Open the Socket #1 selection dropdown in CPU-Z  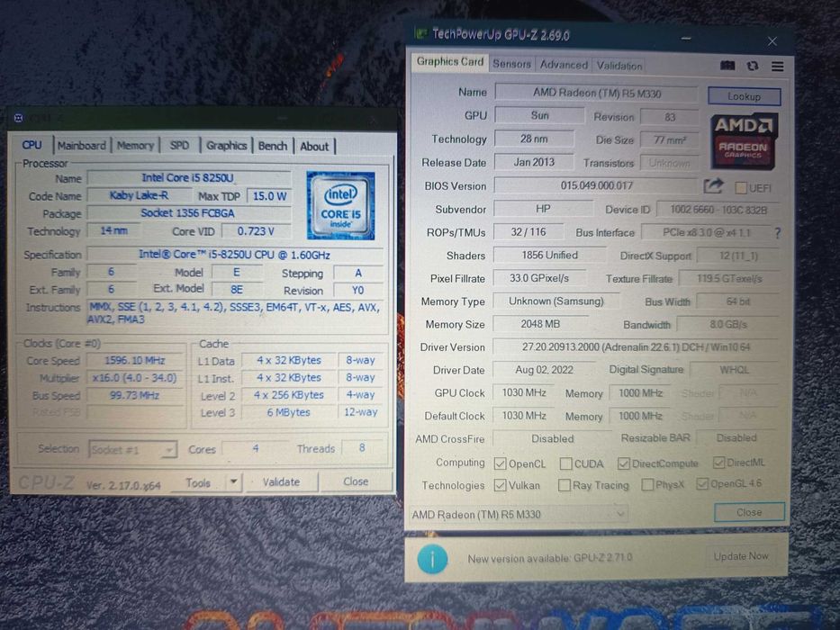(x=132, y=449)
